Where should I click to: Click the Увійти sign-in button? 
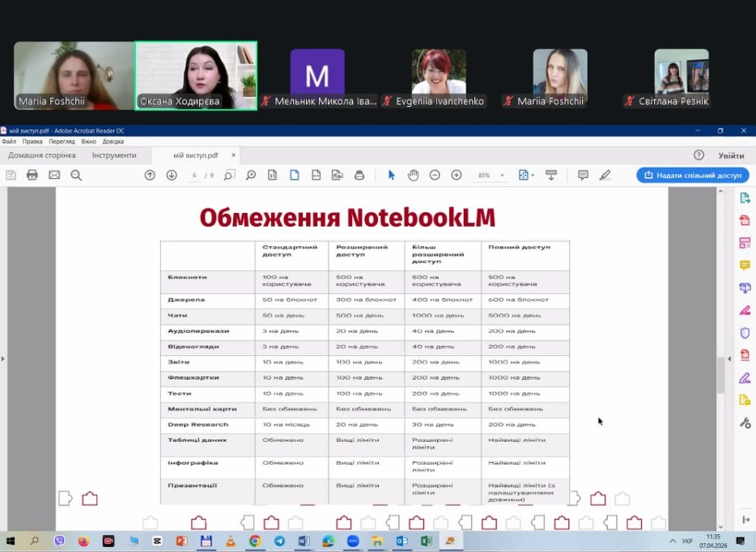731,155
